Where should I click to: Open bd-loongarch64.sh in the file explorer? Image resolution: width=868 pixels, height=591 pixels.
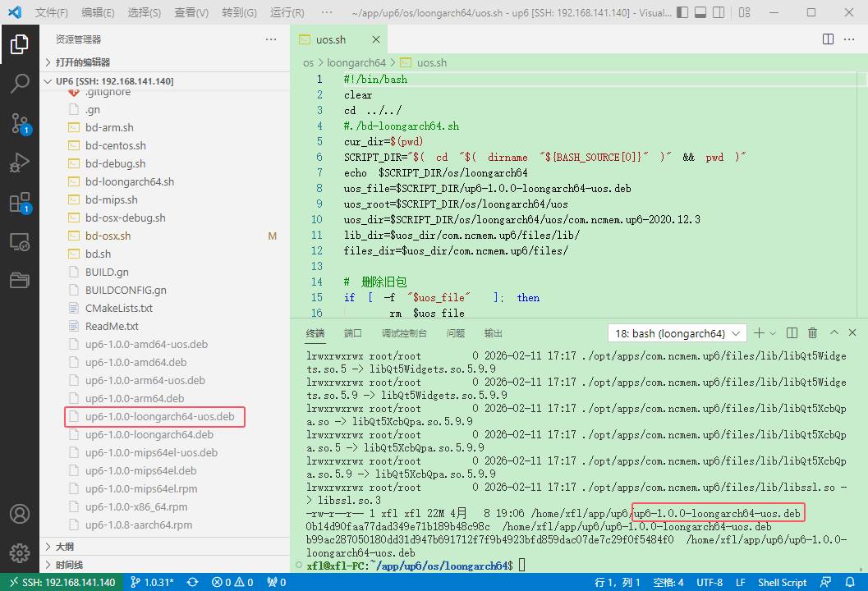130,181
